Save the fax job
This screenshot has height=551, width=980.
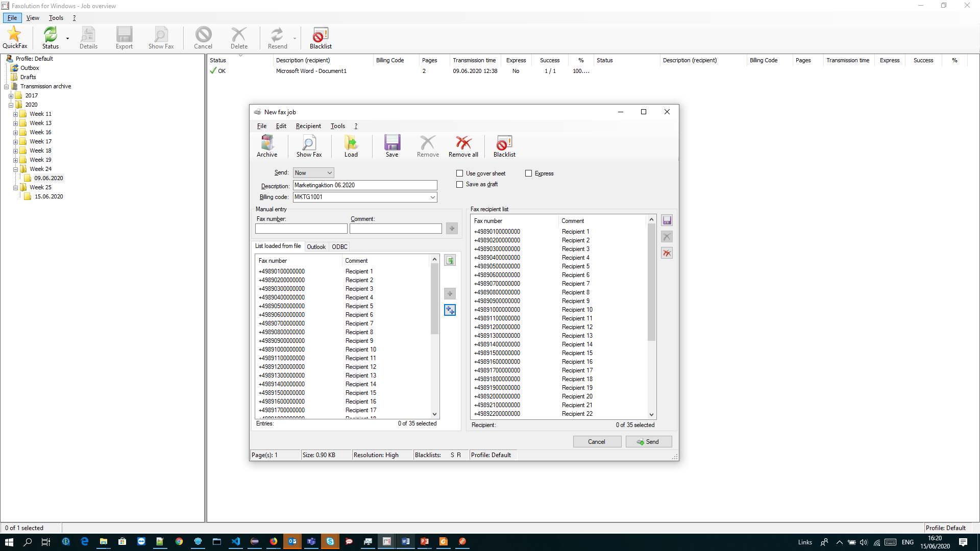392,146
